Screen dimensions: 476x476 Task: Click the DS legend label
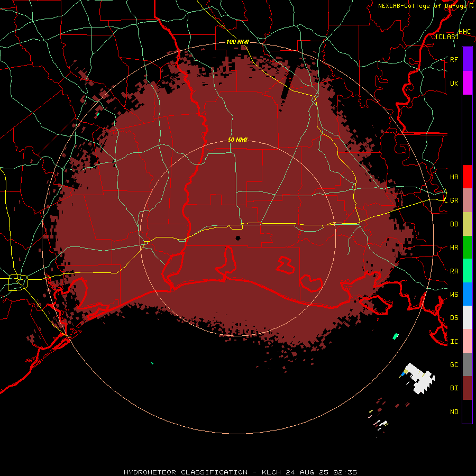tap(454, 317)
